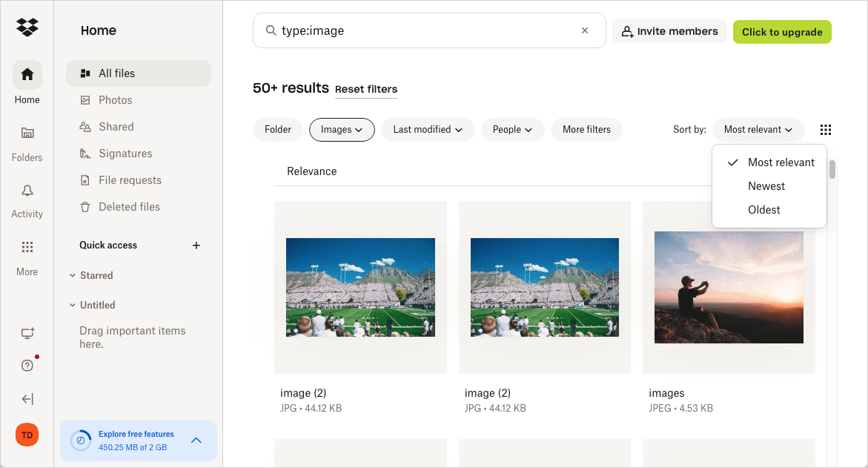Open the People filter dropdown
868x468 pixels.
click(x=513, y=130)
